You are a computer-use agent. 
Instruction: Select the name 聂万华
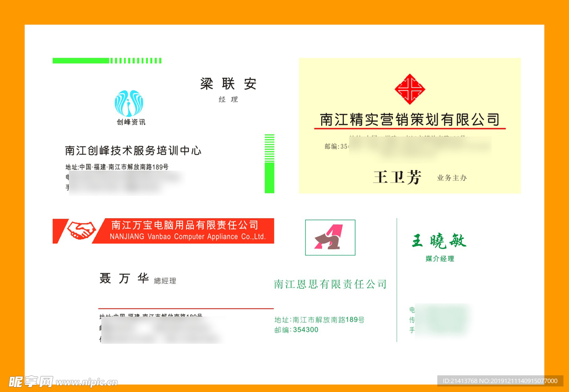(124, 279)
